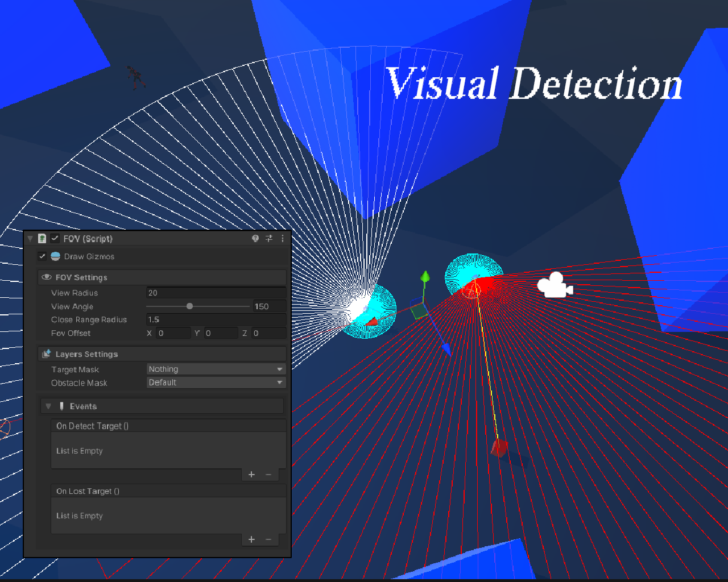Add a listener to On Detect Target

251,475
